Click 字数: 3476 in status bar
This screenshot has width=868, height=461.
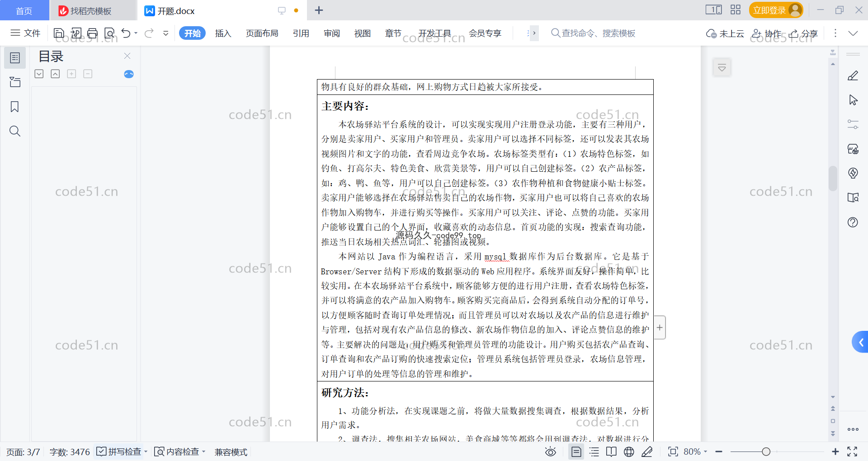[70, 452]
